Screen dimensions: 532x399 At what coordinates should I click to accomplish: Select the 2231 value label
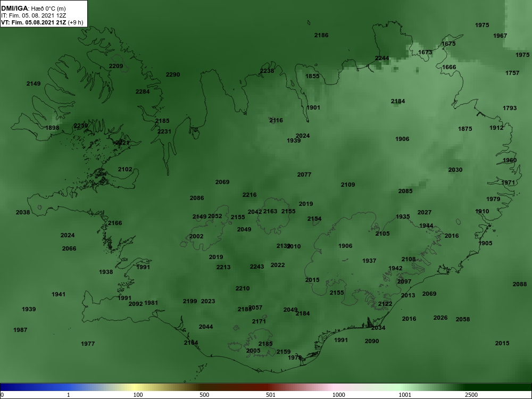(164, 131)
